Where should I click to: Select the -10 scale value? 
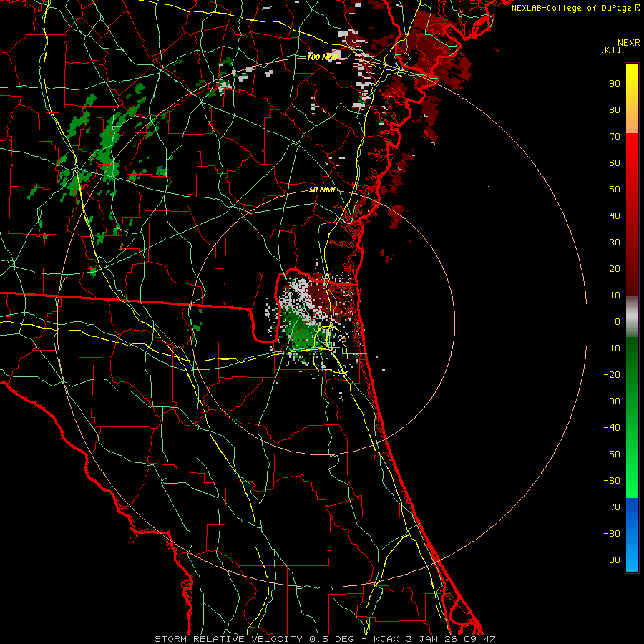pos(612,348)
